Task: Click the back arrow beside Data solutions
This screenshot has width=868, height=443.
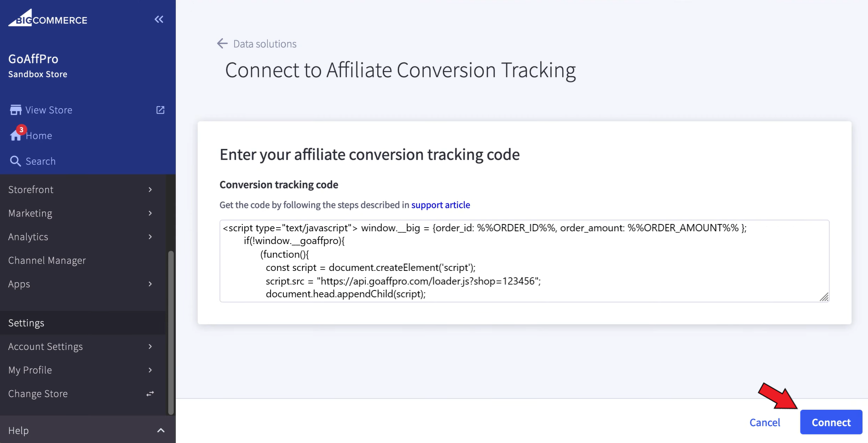Action: tap(222, 44)
